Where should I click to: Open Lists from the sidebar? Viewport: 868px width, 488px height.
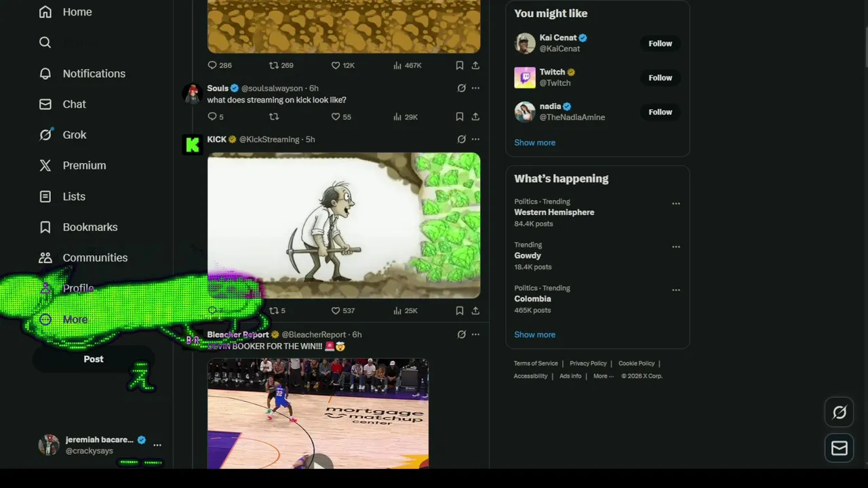click(62, 197)
